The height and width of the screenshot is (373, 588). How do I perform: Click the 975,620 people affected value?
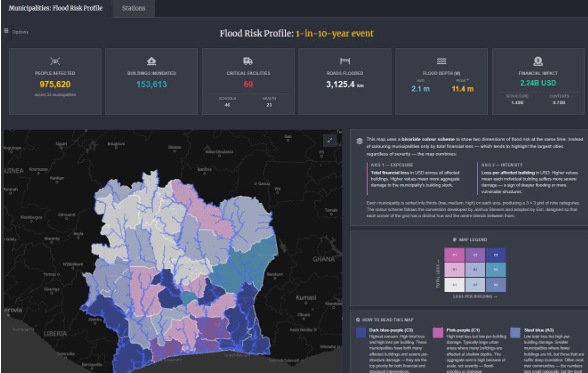(x=55, y=84)
